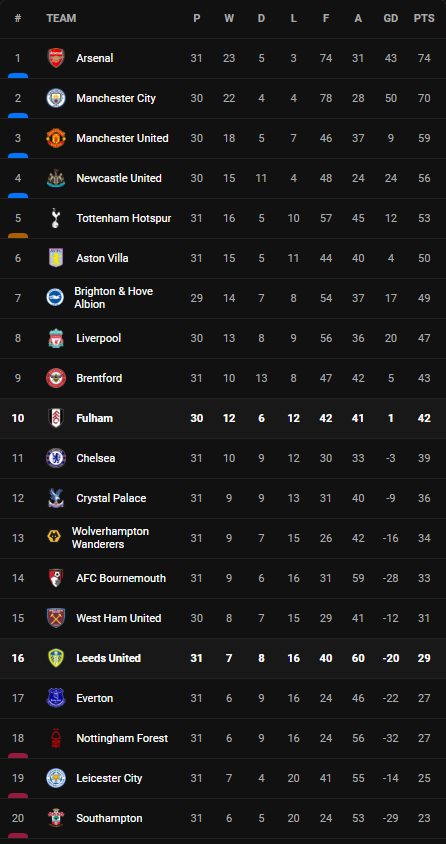
Task: Click the Tottenham Hotspur cockerel logo
Action: click(x=56, y=218)
